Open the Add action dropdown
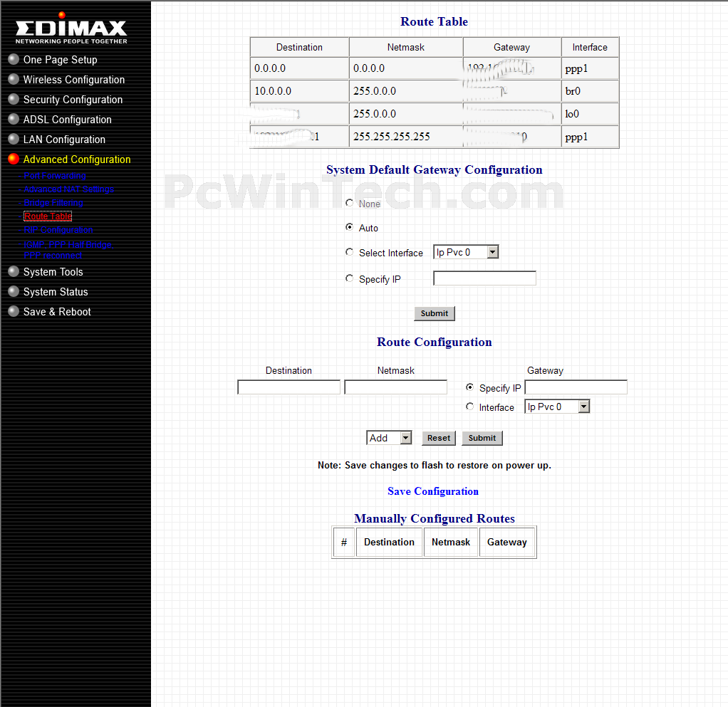This screenshot has width=728, height=707. coord(389,438)
